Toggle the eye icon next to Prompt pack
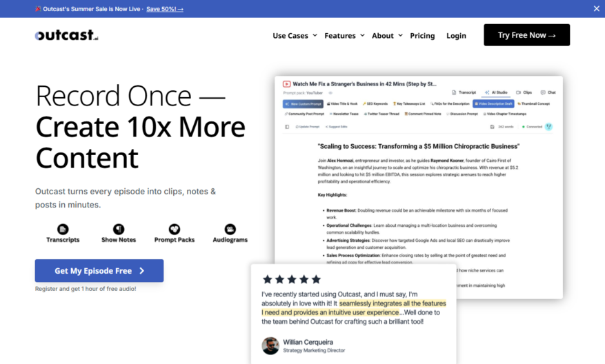The height and width of the screenshot is (364, 605). point(330,93)
